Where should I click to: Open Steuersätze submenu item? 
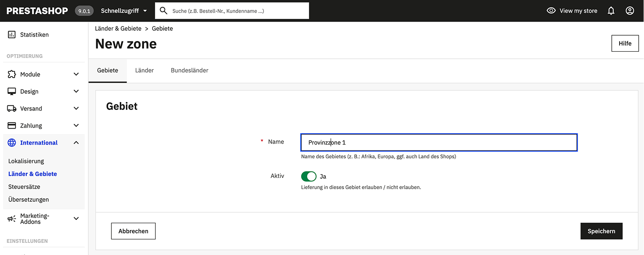coord(24,187)
